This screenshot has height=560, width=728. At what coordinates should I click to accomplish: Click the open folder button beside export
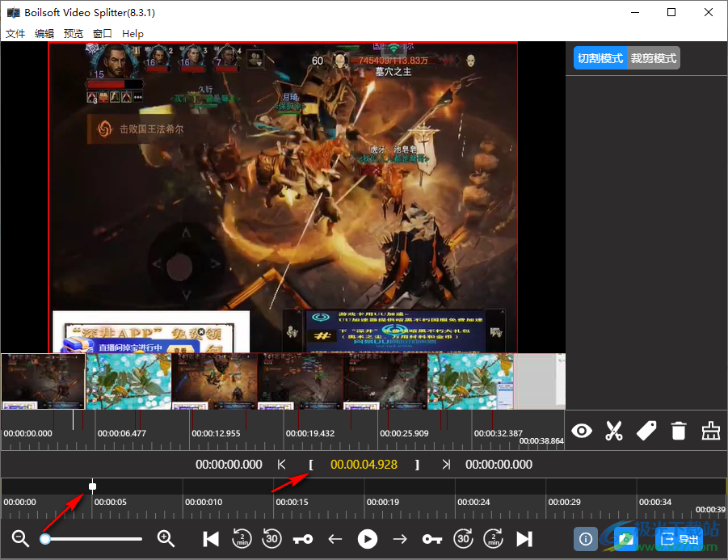[x=626, y=539]
